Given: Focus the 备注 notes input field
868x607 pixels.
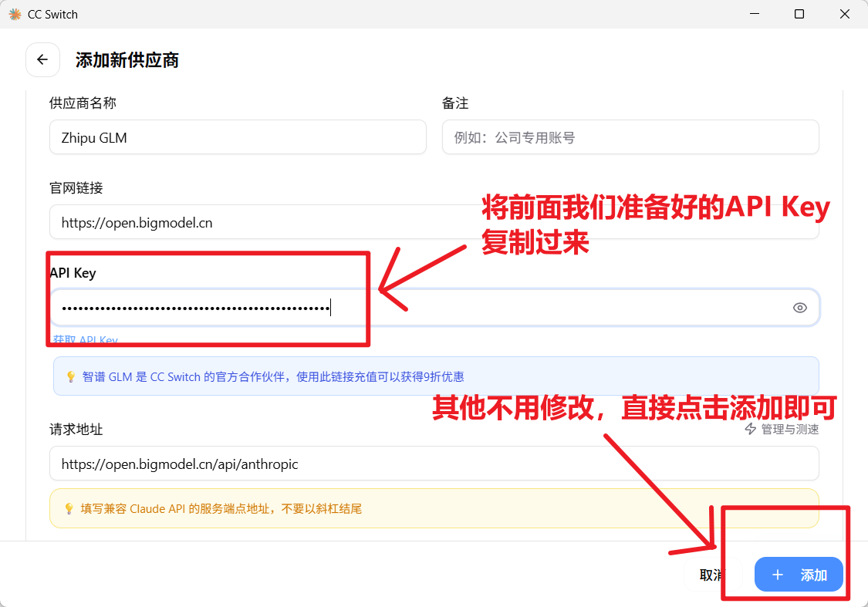Looking at the screenshot, I should [x=630, y=137].
